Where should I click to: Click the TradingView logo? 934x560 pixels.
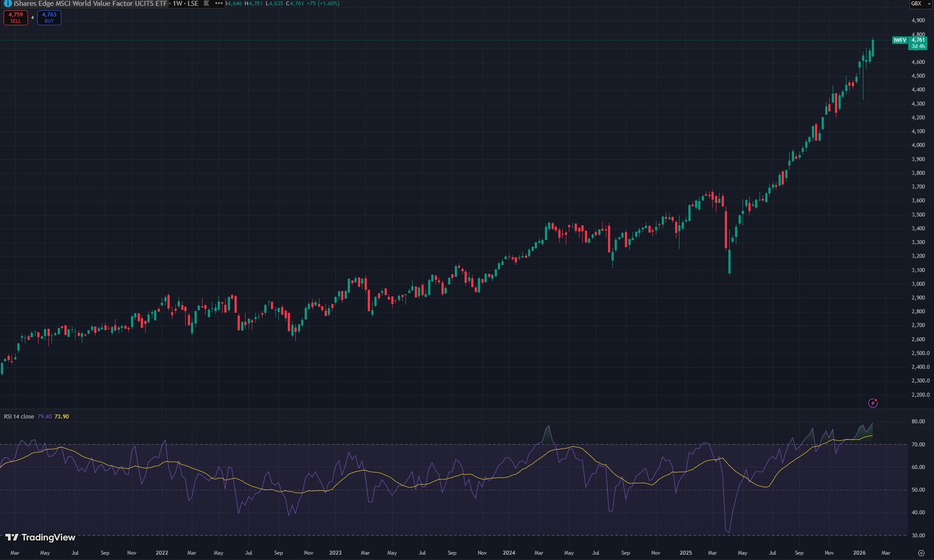pos(40,537)
